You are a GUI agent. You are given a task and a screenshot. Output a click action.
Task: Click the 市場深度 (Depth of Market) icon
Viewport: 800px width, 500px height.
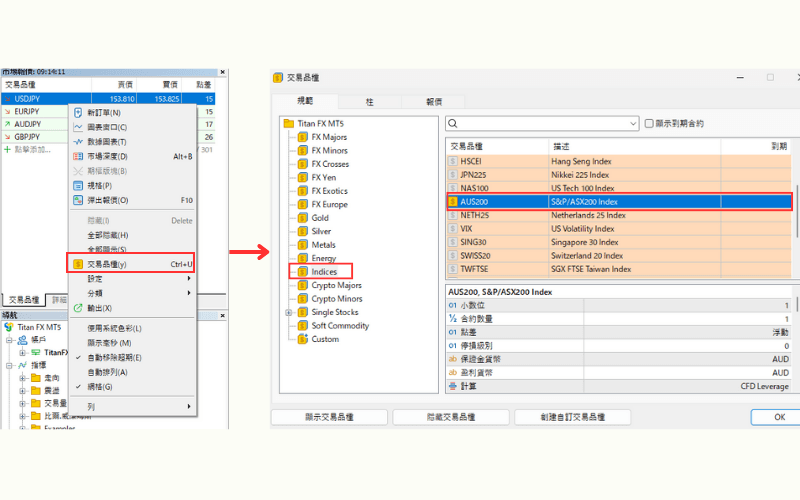(78, 156)
